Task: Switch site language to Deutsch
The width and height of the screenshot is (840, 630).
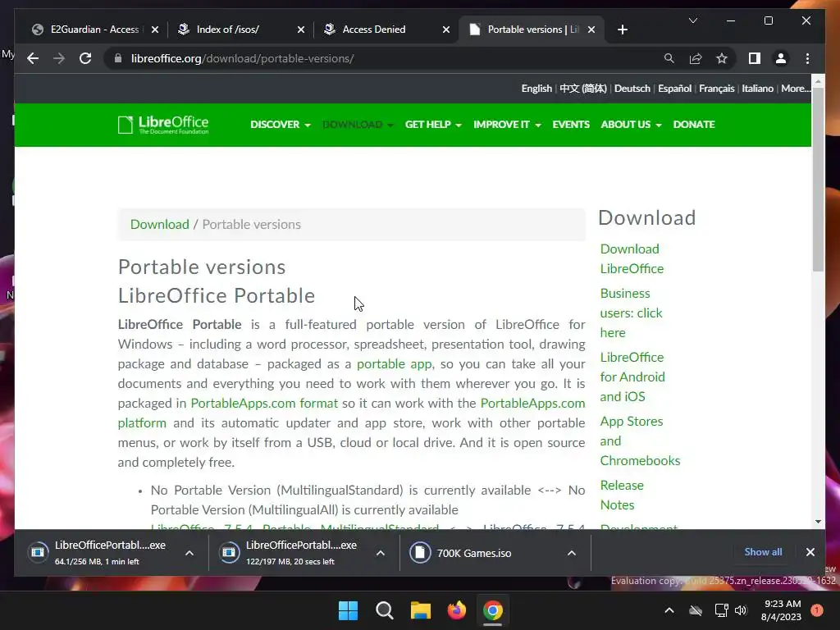Action: pos(632,89)
